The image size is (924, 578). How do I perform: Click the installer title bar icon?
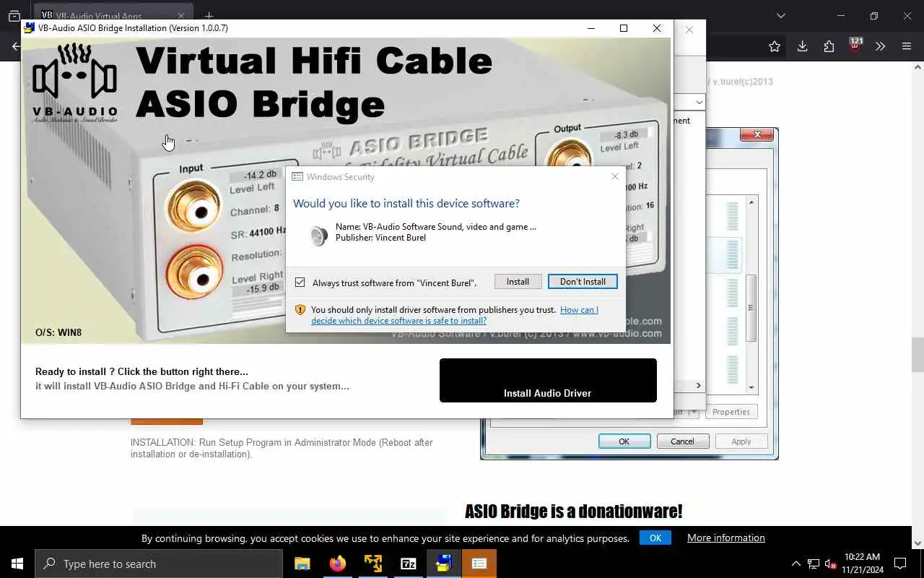coord(30,28)
